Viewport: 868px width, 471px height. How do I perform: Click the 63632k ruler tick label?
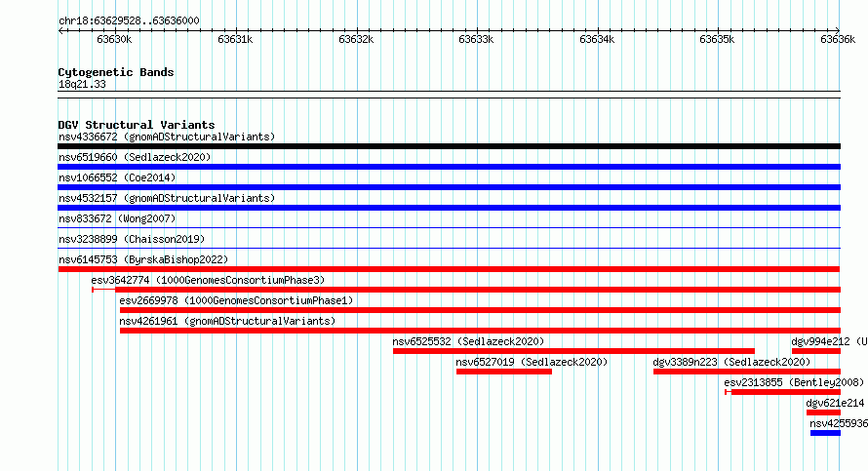[356, 39]
